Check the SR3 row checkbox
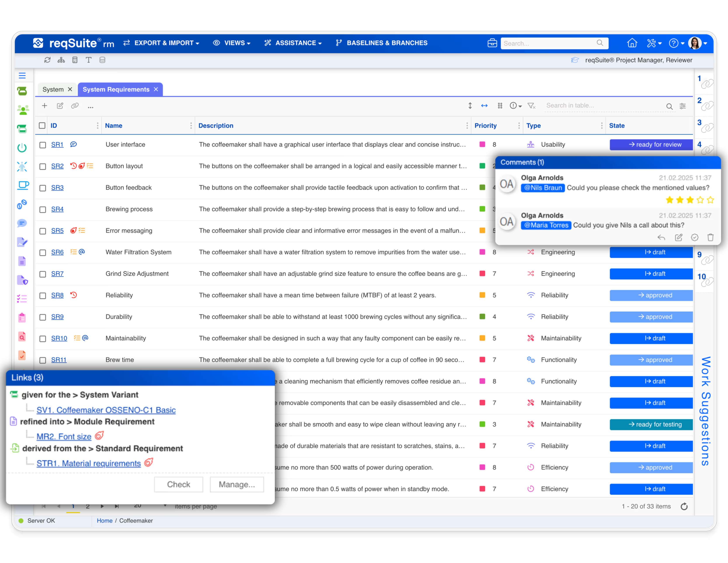 tap(43, 188)
